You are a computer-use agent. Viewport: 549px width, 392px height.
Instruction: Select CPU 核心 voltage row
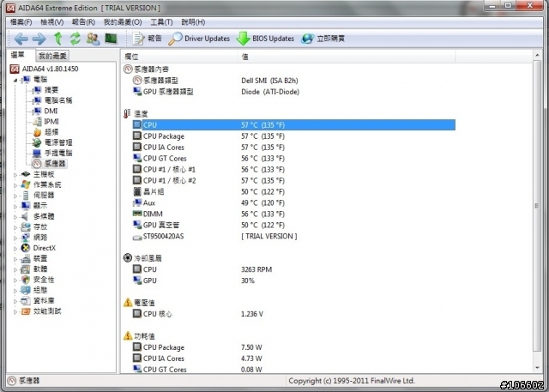point(294,314)
